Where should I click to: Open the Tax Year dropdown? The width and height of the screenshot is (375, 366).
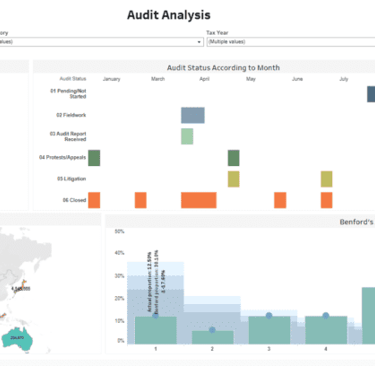pos(291,42)
